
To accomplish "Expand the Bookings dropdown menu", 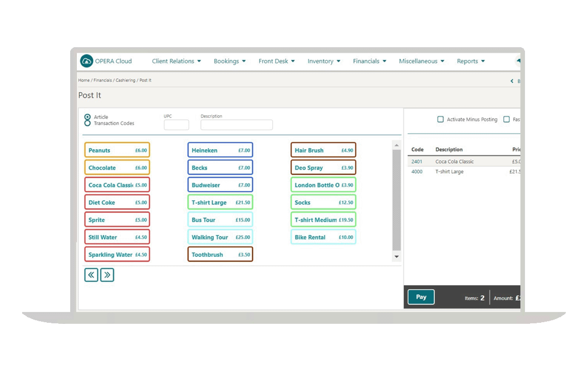I will 230,61.
